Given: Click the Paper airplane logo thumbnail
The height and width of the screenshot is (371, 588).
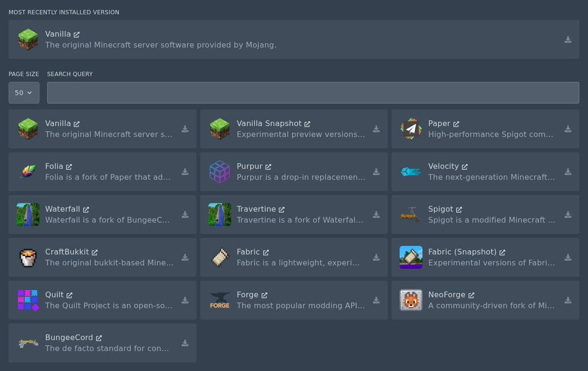Looking at the screenshot, I should pos(411,129).
